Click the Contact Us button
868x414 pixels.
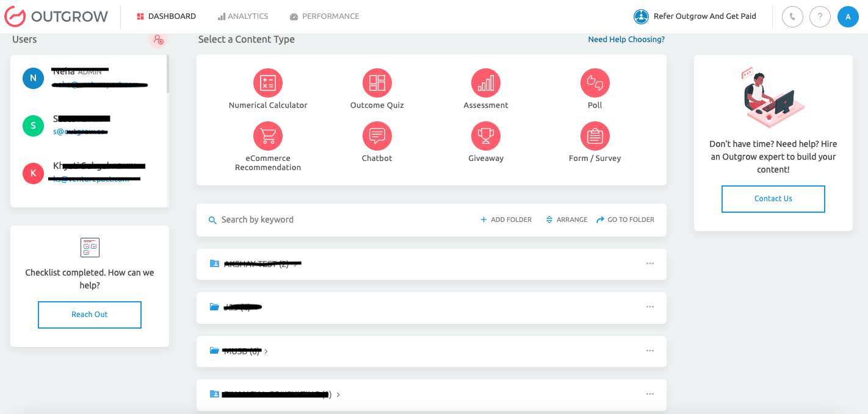(x=773, y=199)
